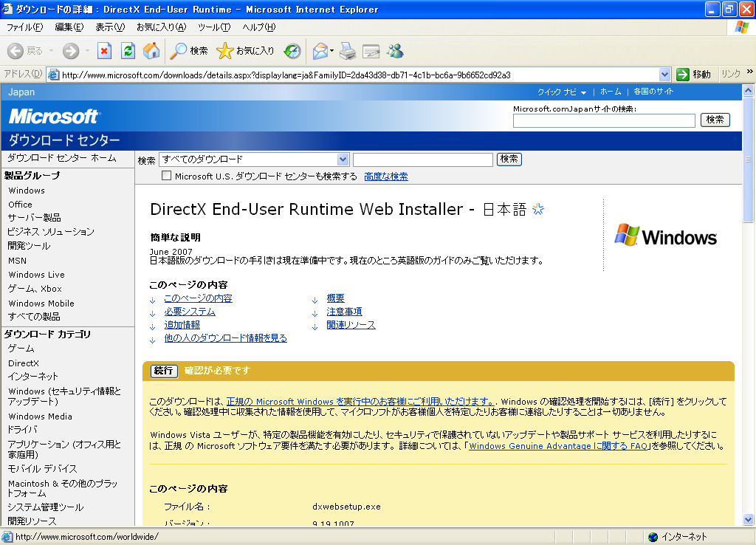756x545 pixels.
Task: Open the Windows Genuine Advantage FAQ link
Action: pyautogui.click(x=558, y=446)
